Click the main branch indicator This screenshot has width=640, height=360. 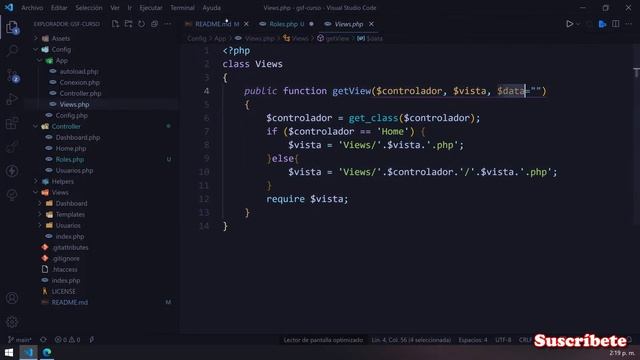pyautogui.click(x=20, y=340)
